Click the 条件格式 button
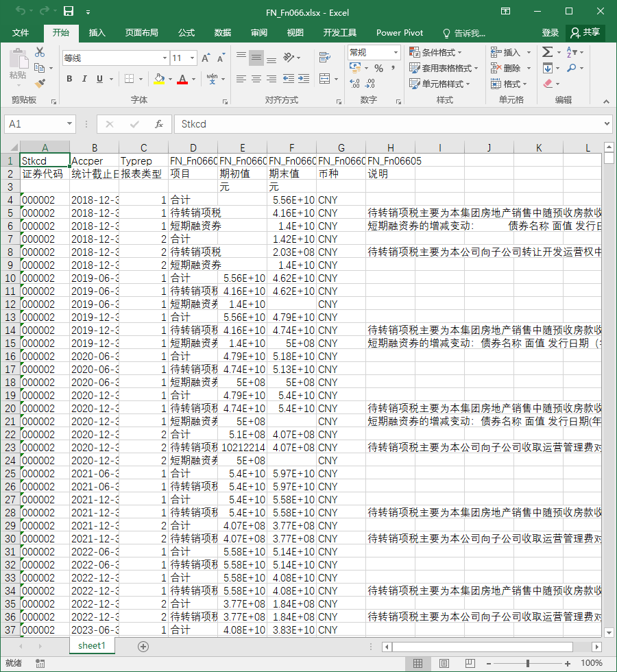 (435, 52)
